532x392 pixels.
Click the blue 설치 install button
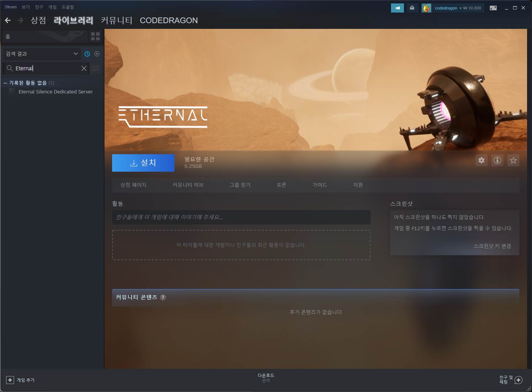pyautogui.click(x=143, y=163)
